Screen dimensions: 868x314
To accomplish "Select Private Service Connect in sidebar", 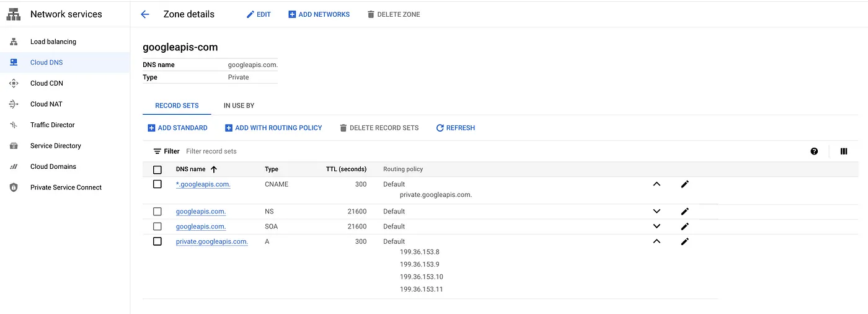I will [66, 187].
